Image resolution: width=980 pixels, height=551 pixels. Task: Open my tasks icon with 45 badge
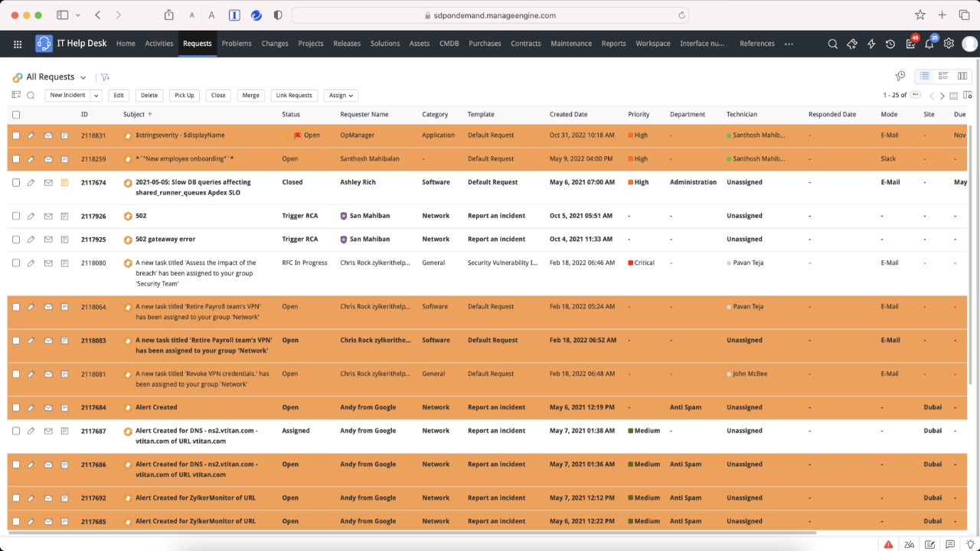coord(911,43)
